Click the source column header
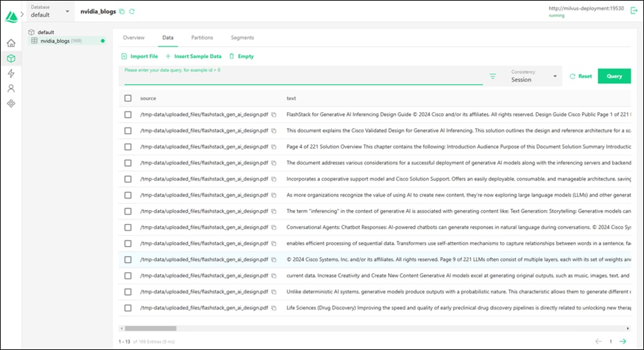 148,98
